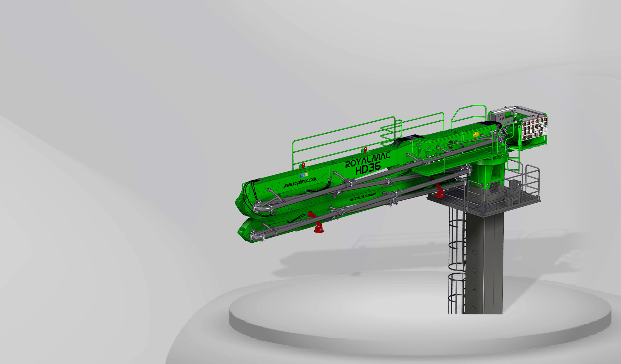Click the red lifting eye above ROYALMAC lettering
This screenshot has height=364, width=621.
pyautogui.click(x=365, y=150)
